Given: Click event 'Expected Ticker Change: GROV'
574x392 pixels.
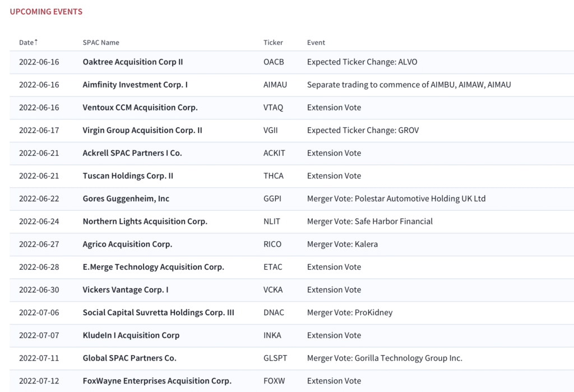Looking at the screenshot, I should [363, 130].
